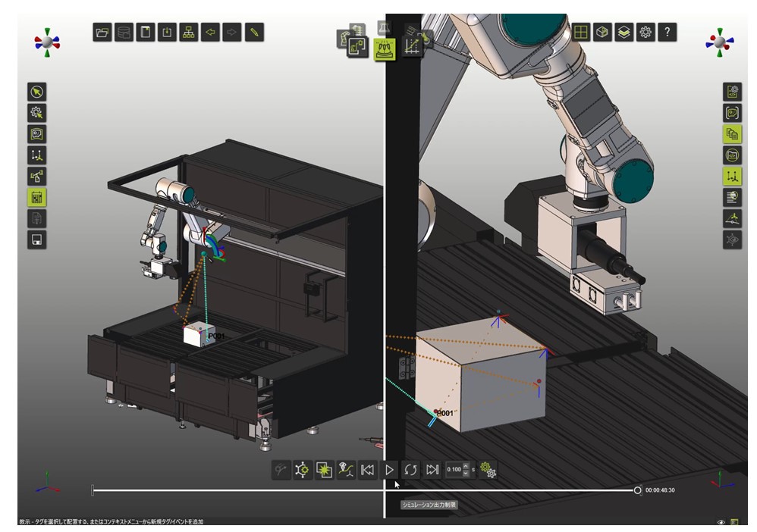Jump to simulation start
The width and height of the screenshot is (757, 532).
[367, 469]
